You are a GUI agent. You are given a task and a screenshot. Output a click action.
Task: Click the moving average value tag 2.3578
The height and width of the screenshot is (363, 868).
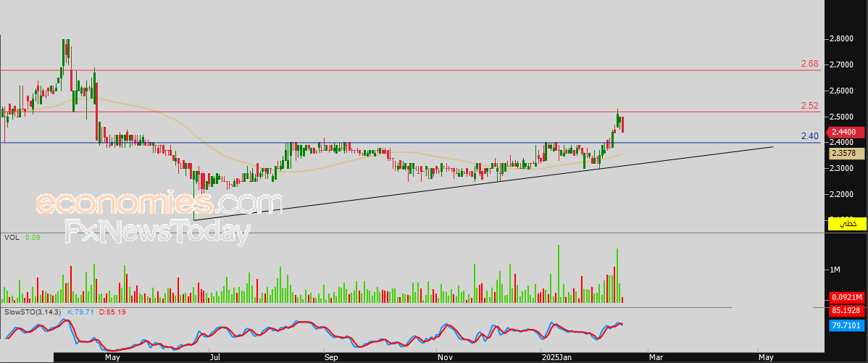[x=846, y=154]
